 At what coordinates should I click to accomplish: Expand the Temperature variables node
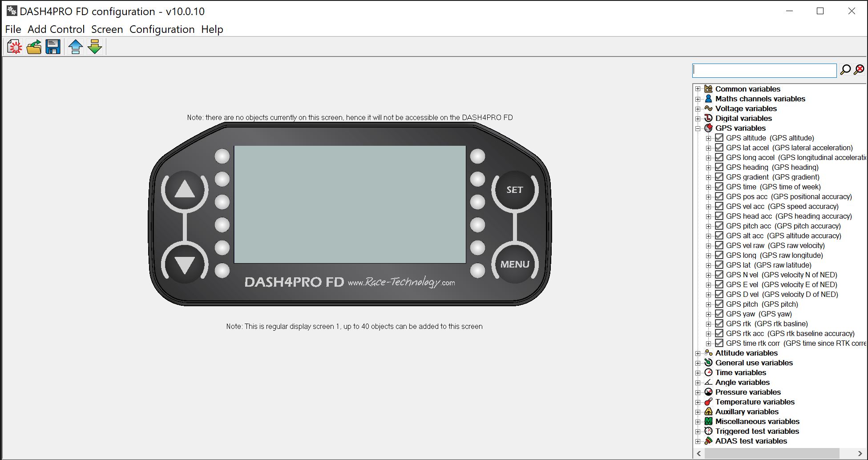(x=698, y=402)
